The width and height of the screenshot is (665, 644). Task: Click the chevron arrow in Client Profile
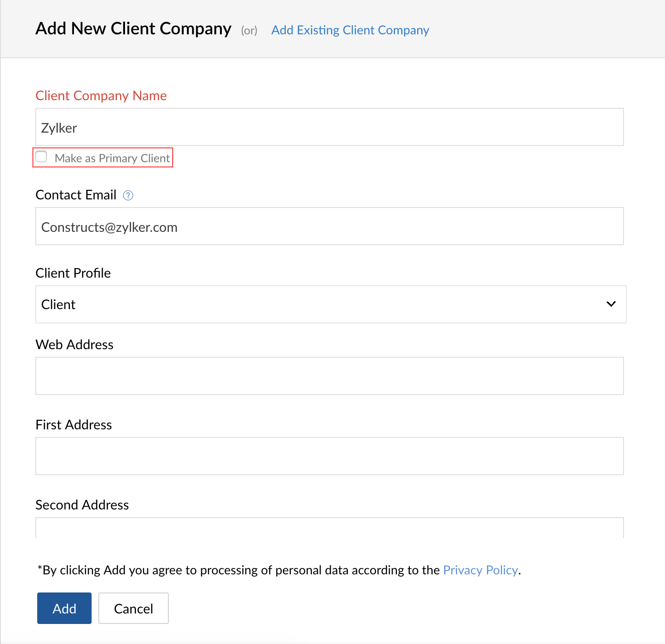[x=611, y=304]
